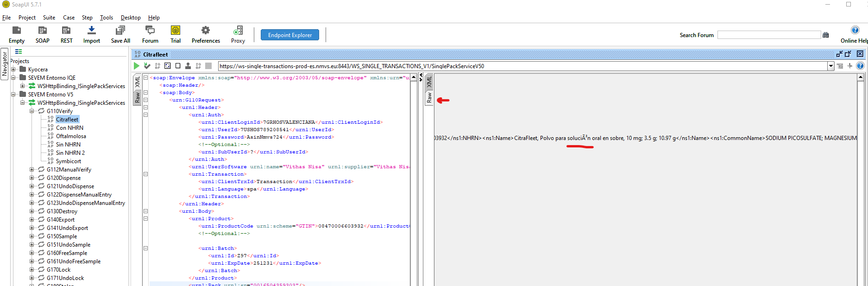Click response panel scroll up arrow
The image size is (868, 286).
861,78
